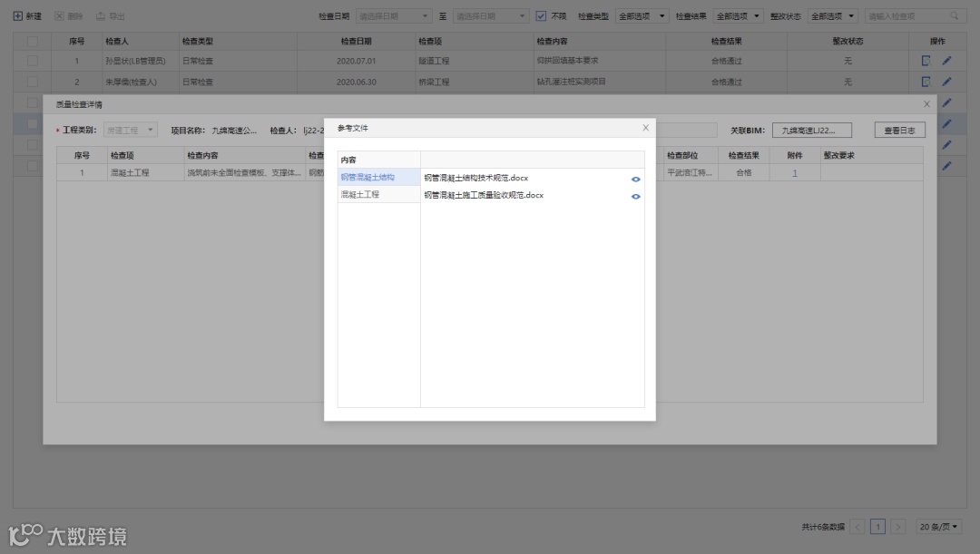Preview 钢管混凝土结构技术规范.docx via eye icon
Screen dimensions: 980x554
tap(635, 180)
